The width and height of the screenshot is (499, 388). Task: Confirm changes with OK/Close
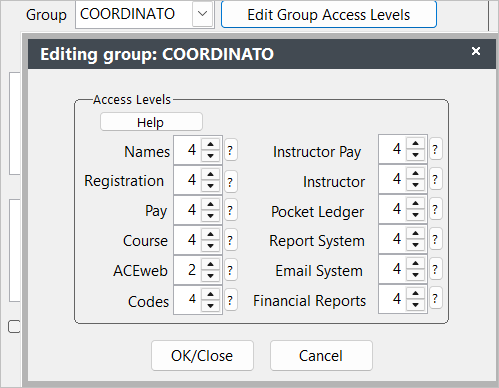tap(202, 355)
